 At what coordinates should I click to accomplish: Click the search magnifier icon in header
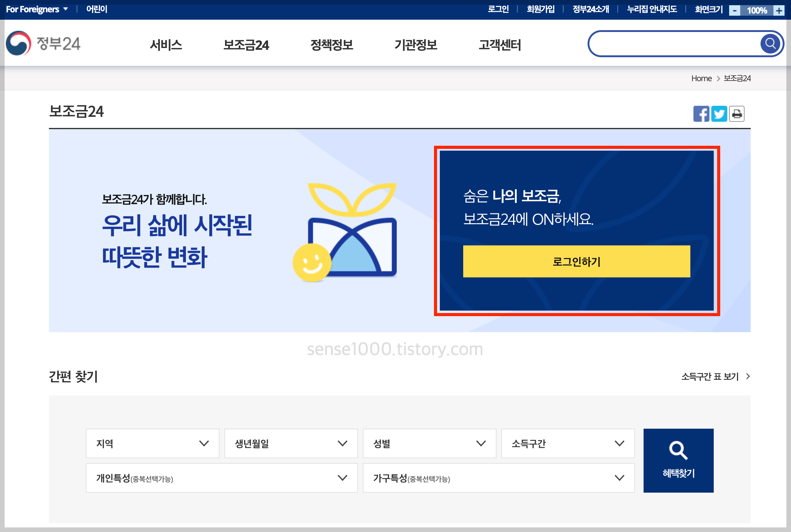pyautogui.click(x=770, y=44)
